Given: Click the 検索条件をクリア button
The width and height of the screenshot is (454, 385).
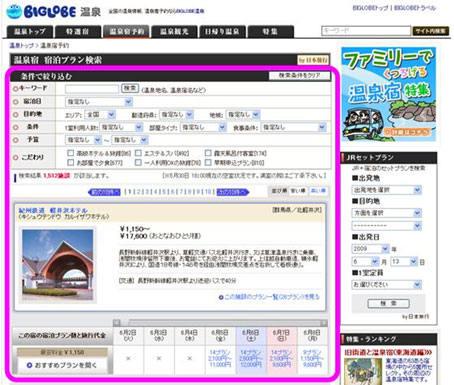Looking at the screenshot, I should point(300,75).
